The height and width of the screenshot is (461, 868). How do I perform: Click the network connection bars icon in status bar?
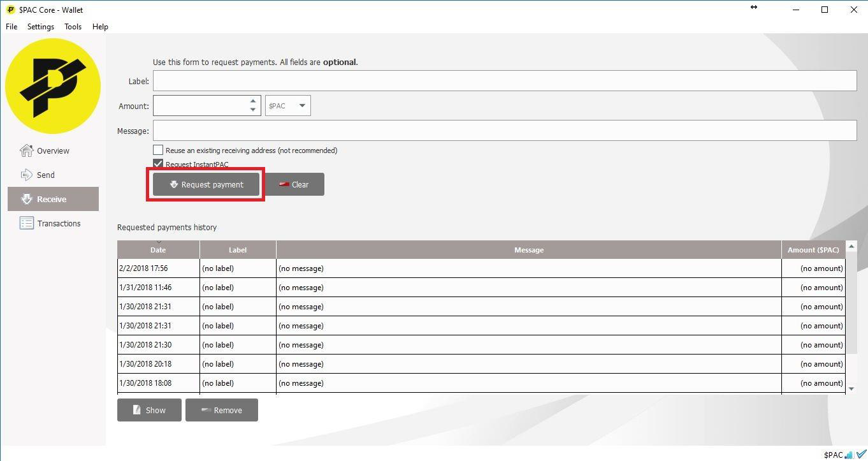click(850, 455)
